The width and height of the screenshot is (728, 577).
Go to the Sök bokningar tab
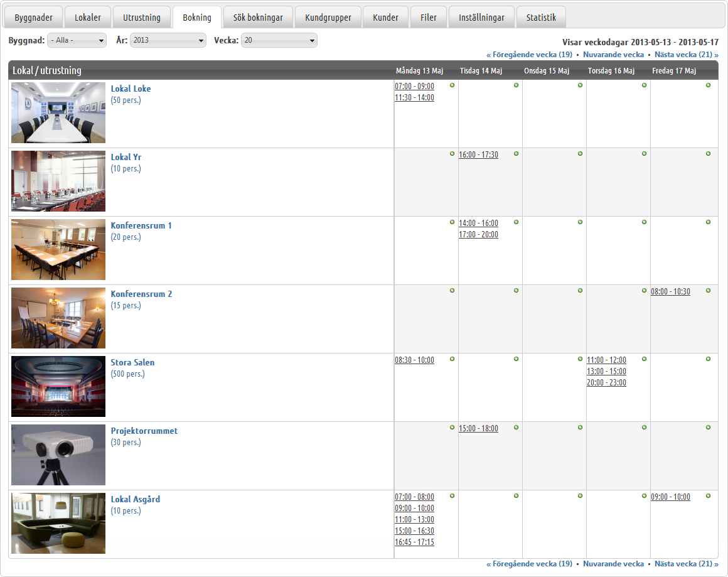point(258,17)
